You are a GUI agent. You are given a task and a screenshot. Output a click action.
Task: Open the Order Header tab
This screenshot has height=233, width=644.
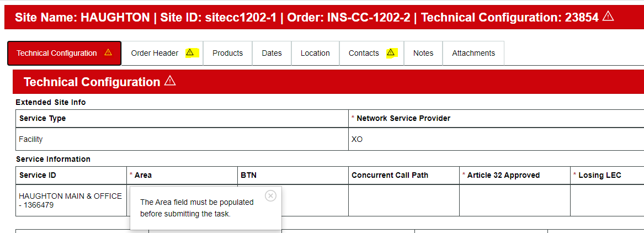point(155,53)
